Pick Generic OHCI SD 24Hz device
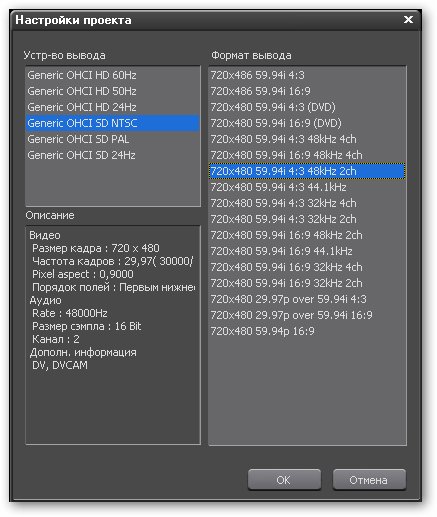The image size is (437, 517). coord(113,155)
